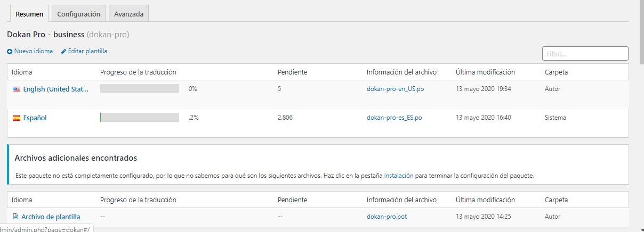The height and width of the screenshot is (232, 644).
Task: Click the United States flag icon
Action: pyautogui.click(x=17, y=89)
